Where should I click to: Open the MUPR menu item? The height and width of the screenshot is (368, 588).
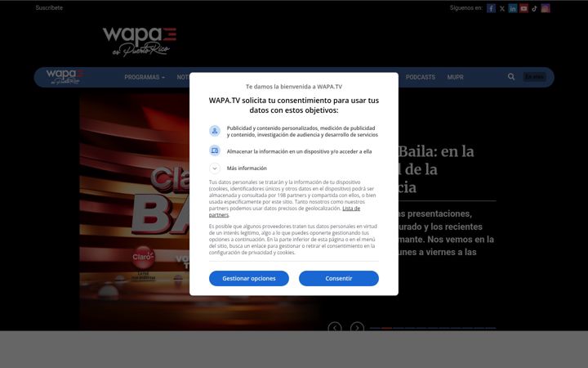455,77
